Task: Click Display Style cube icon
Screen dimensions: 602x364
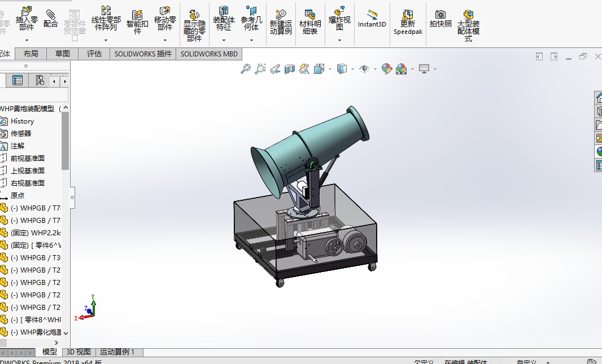Action: [341, 69]
